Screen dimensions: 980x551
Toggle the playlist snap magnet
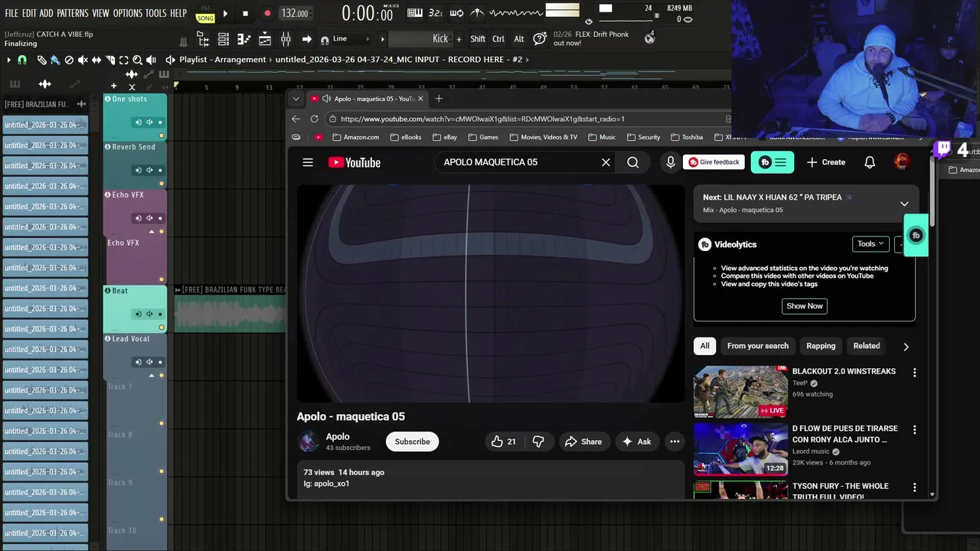pos(22,60)
